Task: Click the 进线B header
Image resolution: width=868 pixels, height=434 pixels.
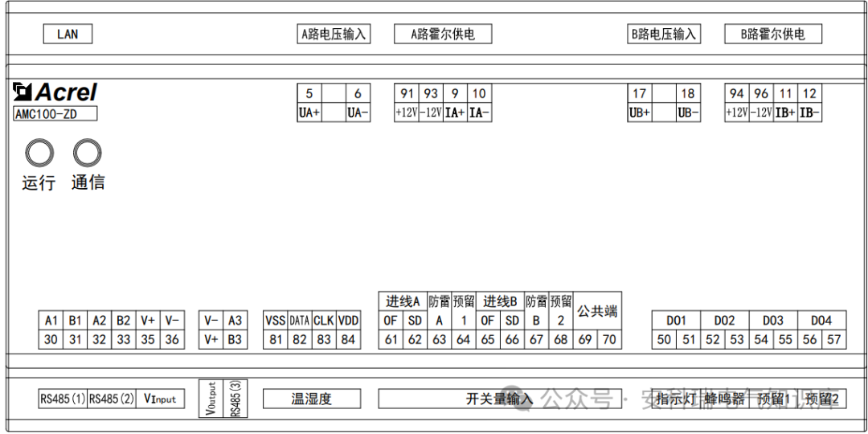Action: coord(500,301)
